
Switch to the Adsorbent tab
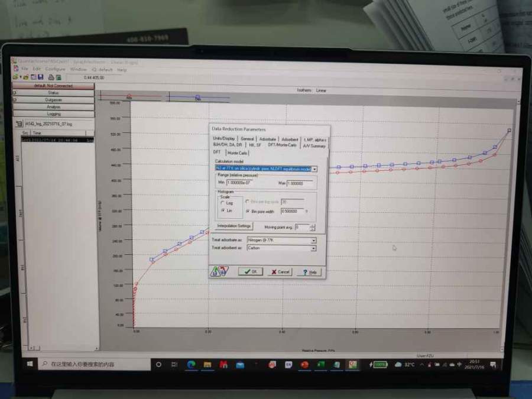coord(290,140)
